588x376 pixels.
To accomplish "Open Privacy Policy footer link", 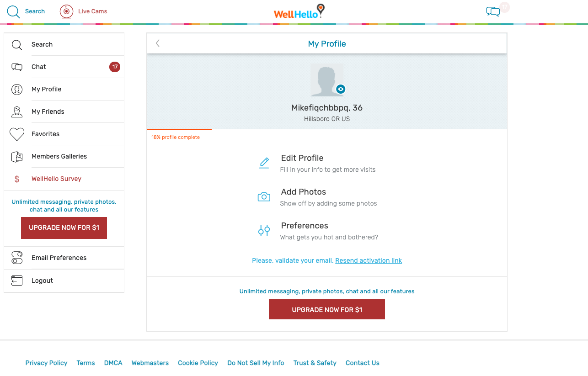I will click(x=46, y=363).
